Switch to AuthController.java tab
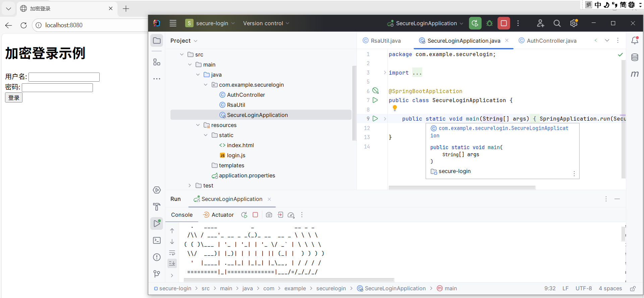This screenshot has height=298, width=644. pyautogui.click(x=547, y=41)
